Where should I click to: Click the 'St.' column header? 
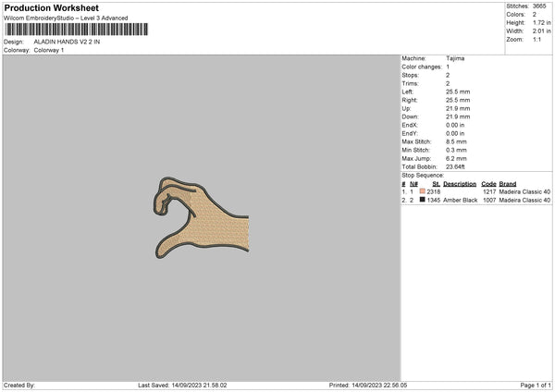click(436, 184)
